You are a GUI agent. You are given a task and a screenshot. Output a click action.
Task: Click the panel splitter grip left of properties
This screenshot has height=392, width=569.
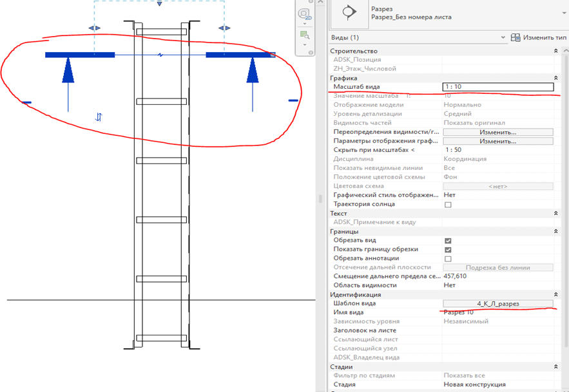click(320, 198)
